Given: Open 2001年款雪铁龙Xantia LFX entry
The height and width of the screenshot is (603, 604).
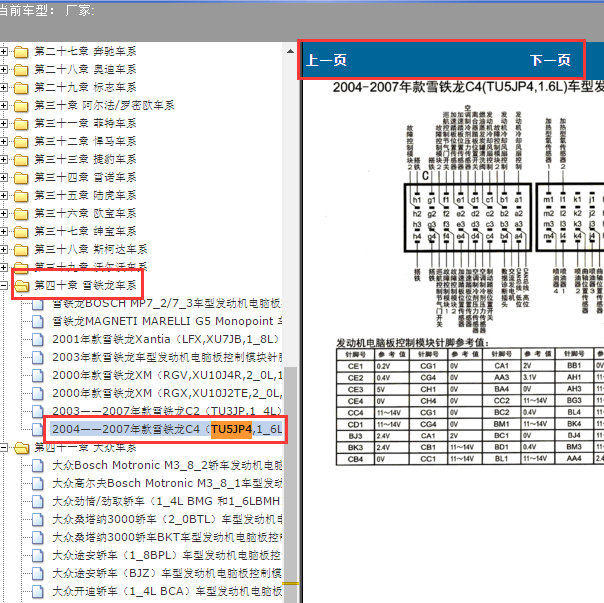Looking at the screenshot, I should [x=167, y=339].
